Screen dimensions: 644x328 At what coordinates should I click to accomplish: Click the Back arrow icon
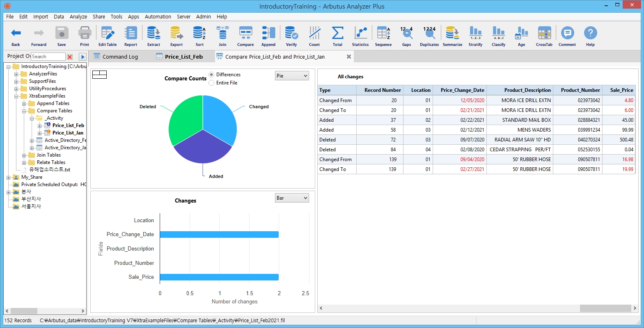click(x=16, y=33)
